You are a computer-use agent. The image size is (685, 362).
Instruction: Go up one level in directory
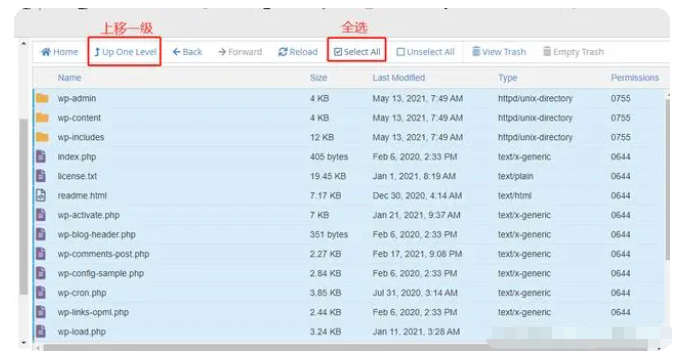125,52
